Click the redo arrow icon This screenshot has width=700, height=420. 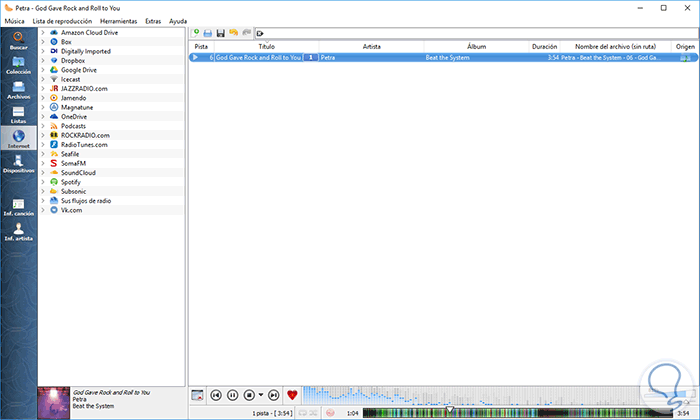point(246,33)
